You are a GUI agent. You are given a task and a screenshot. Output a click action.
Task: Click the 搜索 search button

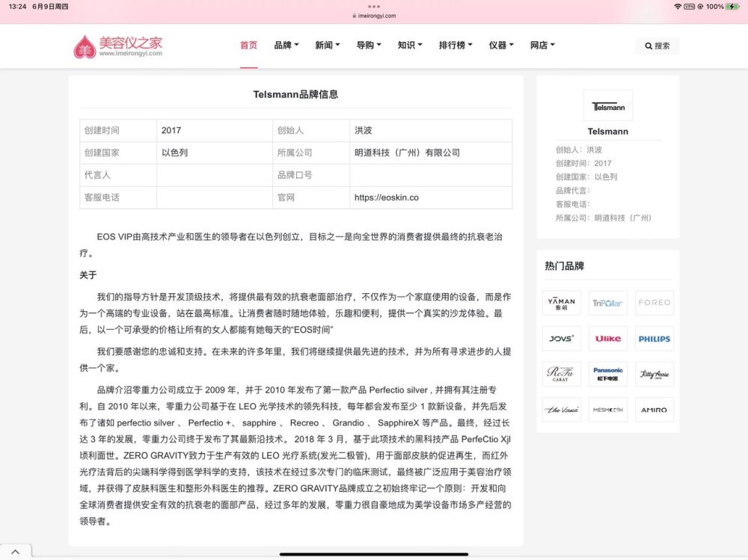point(657,46)
